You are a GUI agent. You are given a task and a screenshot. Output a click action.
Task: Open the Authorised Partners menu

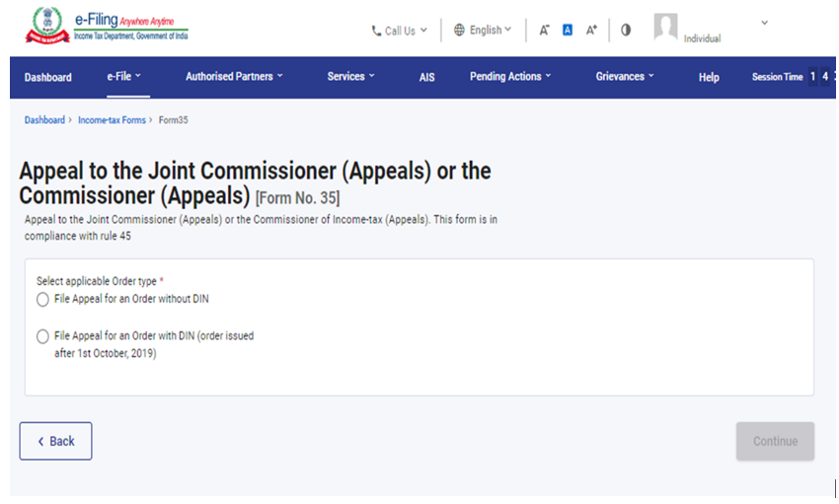(234, 77)
